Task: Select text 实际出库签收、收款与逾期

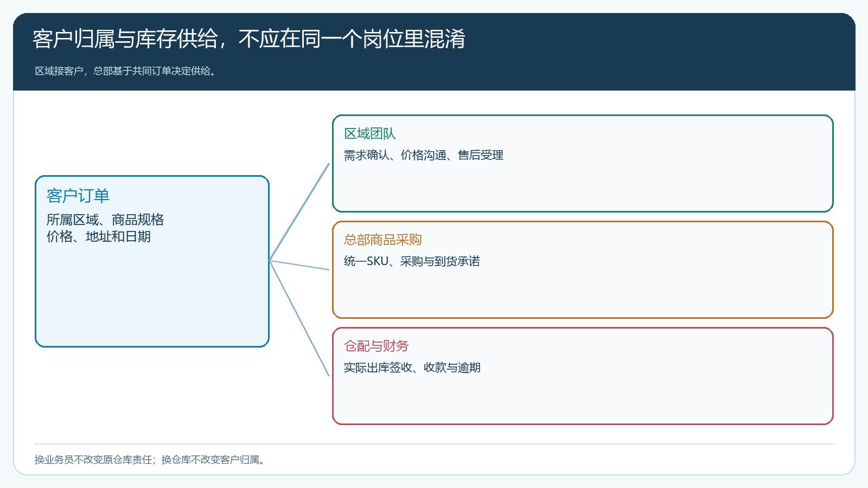Action: point(412,368)
